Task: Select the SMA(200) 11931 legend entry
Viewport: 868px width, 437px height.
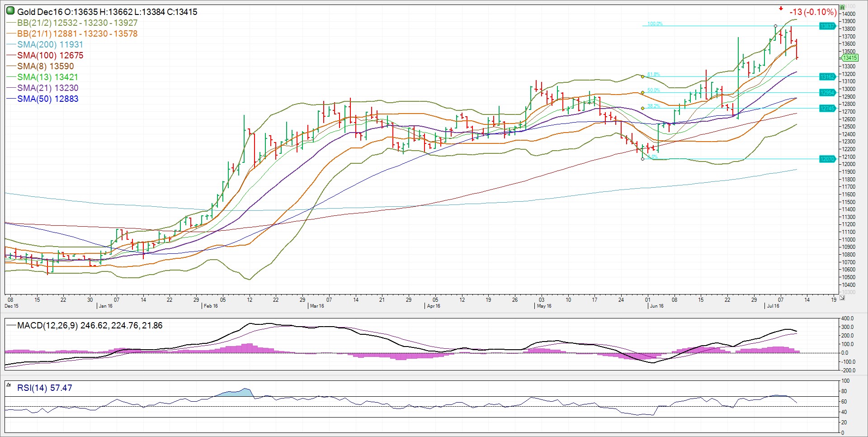Action: pos(50,44)
